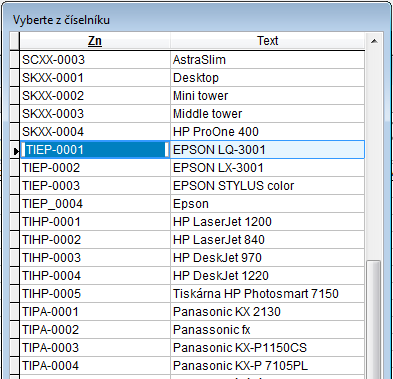Screen dimensions: 393x379
Task: Click the Text column header
Action: click(x=267, y=41)
